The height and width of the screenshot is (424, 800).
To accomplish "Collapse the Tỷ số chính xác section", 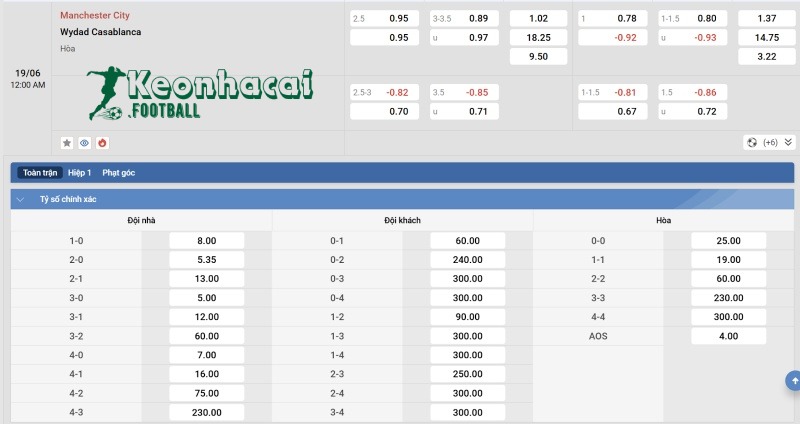I will coord(20,199).
